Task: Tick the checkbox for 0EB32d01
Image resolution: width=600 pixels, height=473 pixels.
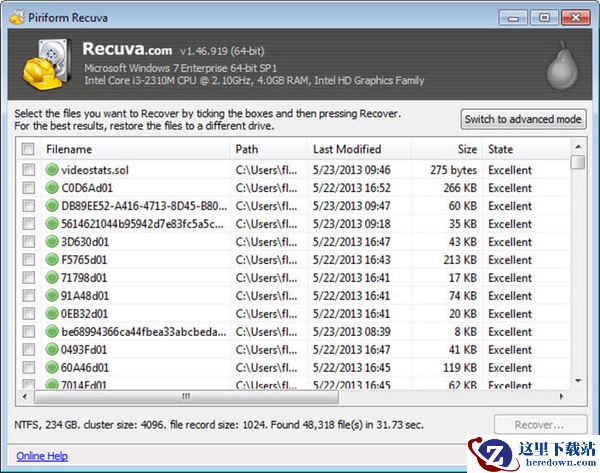Action: point(29,313)
